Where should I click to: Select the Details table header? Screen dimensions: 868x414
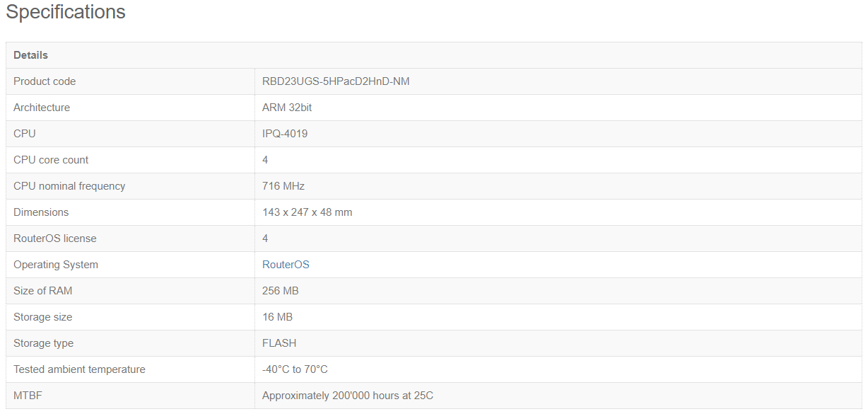(30, 55)
